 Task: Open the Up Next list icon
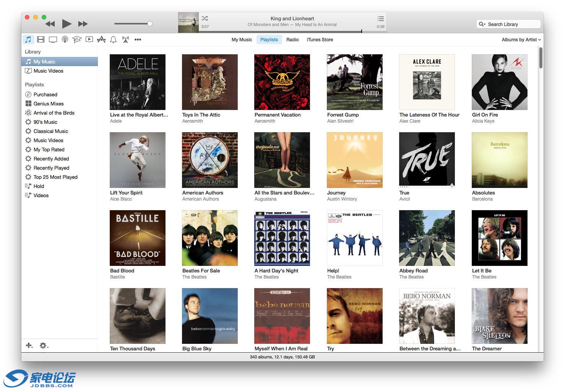(x=380, y=18)
